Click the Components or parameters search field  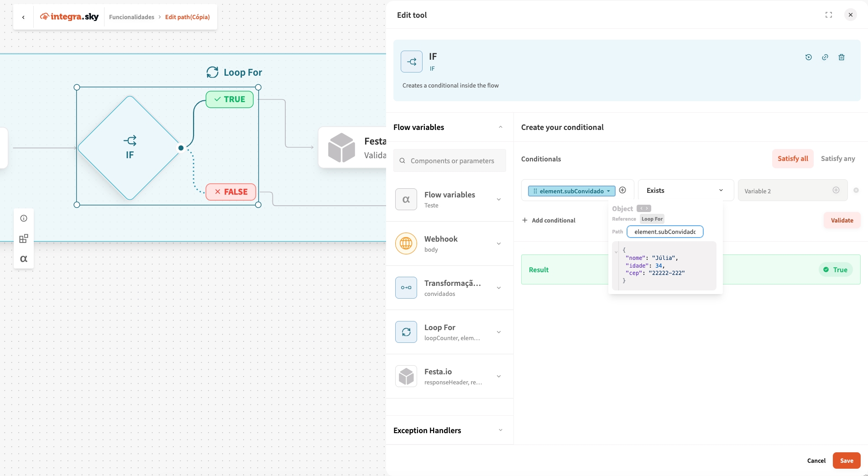(452, 161)
